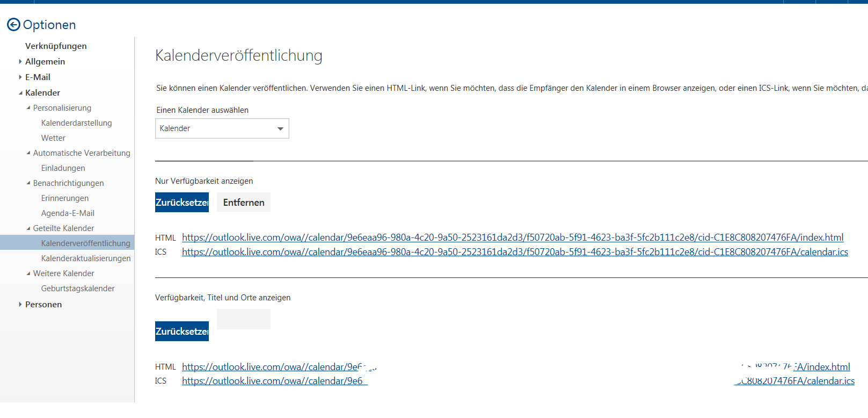Viewport: 868px width, 418px height.
Task: Collapse the Personalisierung subsection
Action: (28, 108)
